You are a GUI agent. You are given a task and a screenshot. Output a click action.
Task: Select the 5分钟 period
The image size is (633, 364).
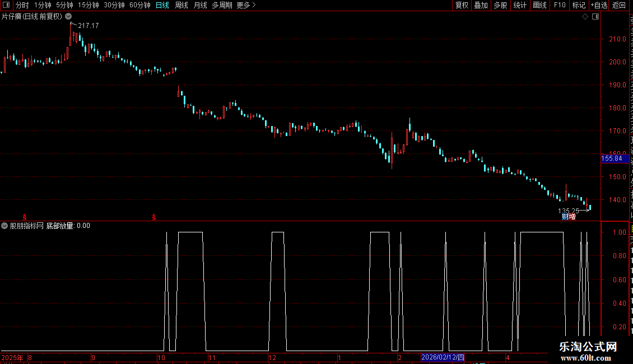click(64, 5)
